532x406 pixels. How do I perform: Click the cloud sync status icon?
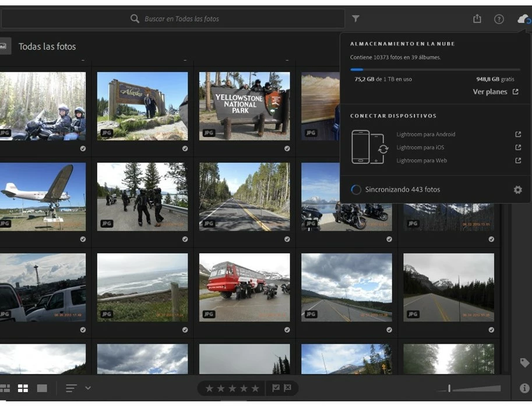pos(524,19)
